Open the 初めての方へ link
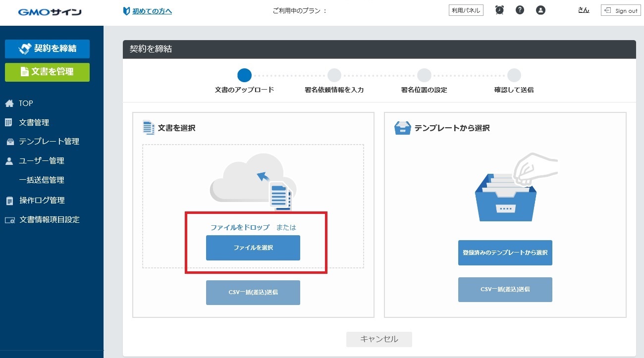This screenshot has height=358, width=644. 152,11
